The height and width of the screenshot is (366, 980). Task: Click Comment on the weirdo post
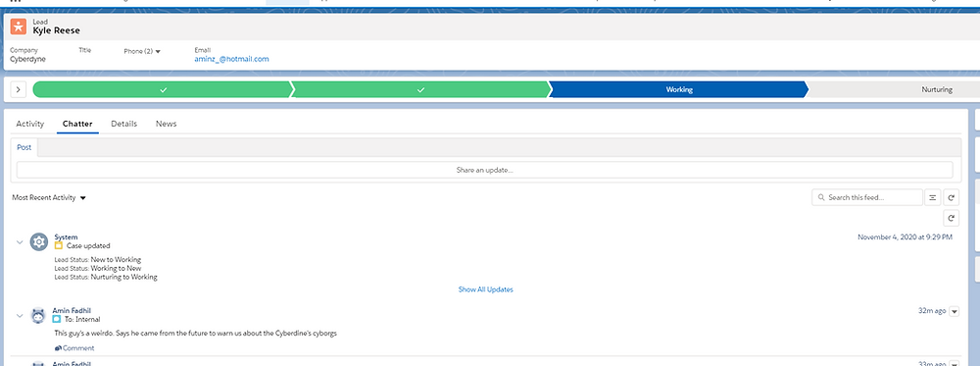(74, 348)
